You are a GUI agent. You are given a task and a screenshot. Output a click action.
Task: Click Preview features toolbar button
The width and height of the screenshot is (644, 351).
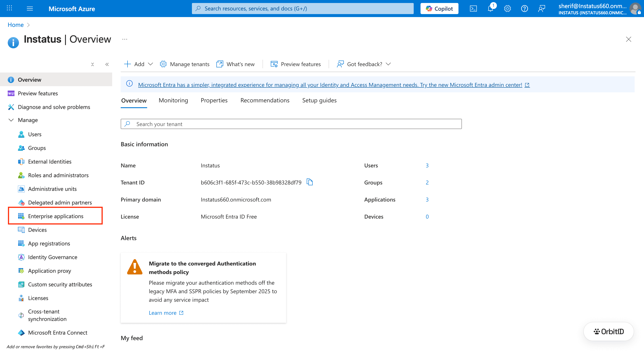pos(296,64)
